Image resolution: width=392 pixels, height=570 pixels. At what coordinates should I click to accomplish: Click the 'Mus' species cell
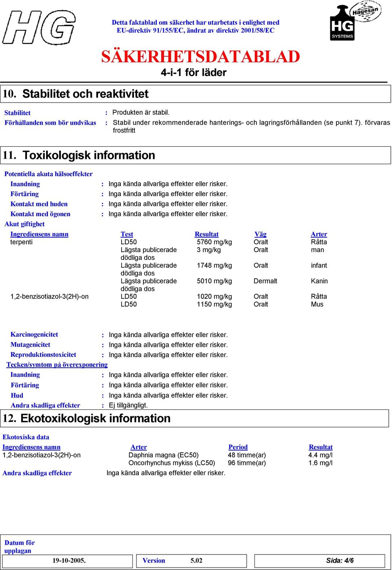point(317,304)
